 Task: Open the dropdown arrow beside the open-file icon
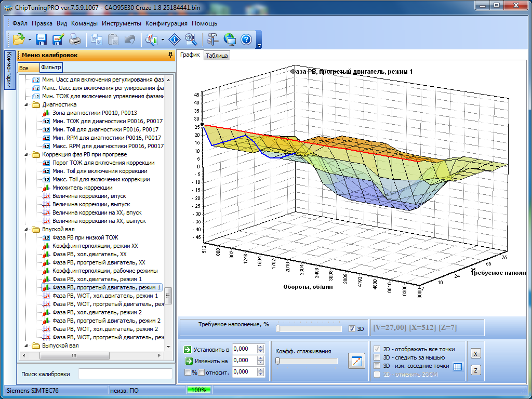click(30, 39)
